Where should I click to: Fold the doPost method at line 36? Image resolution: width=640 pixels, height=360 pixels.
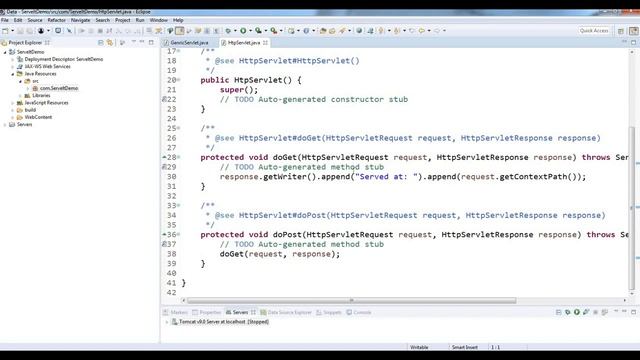pyautogui.click(x=179, y=235)
